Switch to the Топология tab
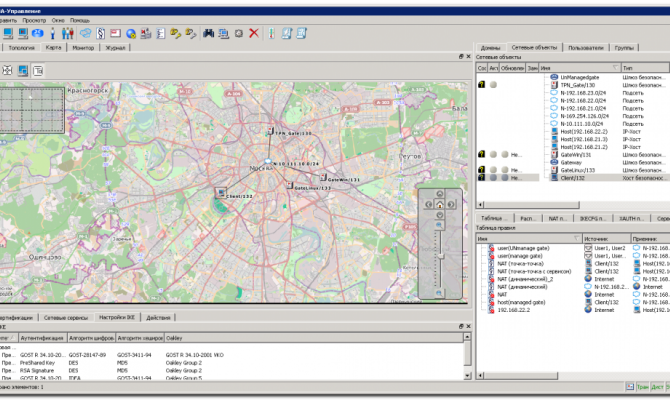Viewport: 670px width, 400px height. [x=21, y=47]
